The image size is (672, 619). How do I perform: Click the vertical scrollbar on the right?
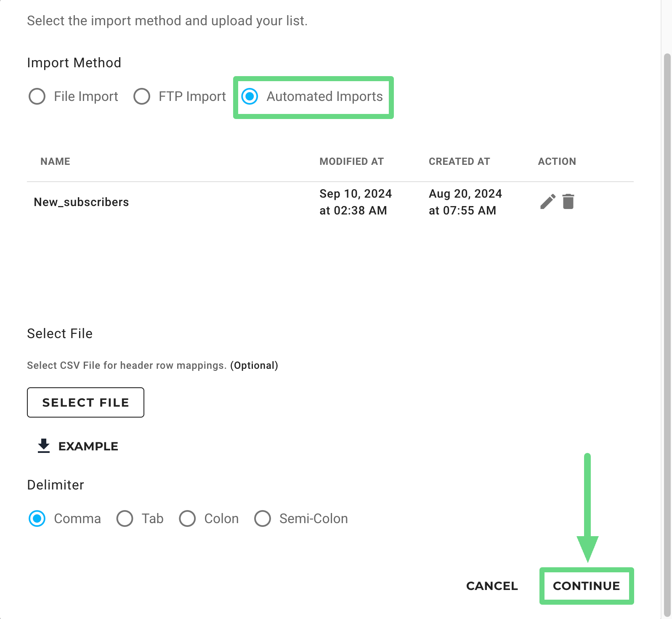667,334
